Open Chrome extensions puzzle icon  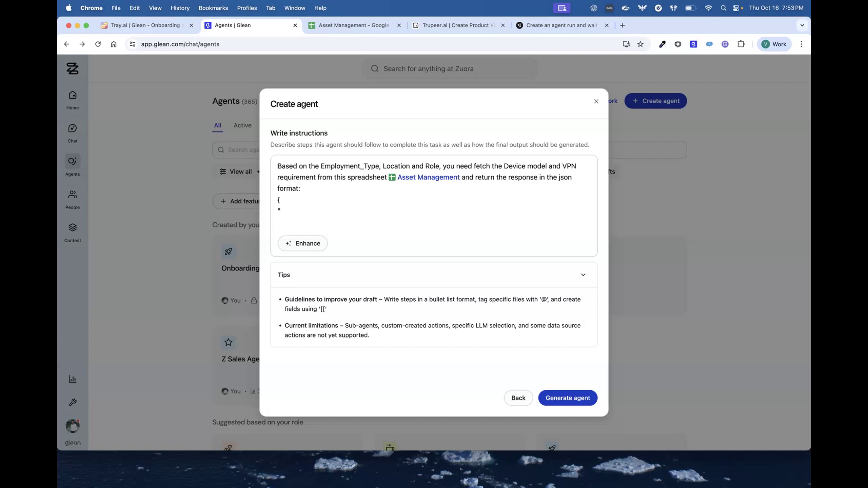tap(741, 44)
